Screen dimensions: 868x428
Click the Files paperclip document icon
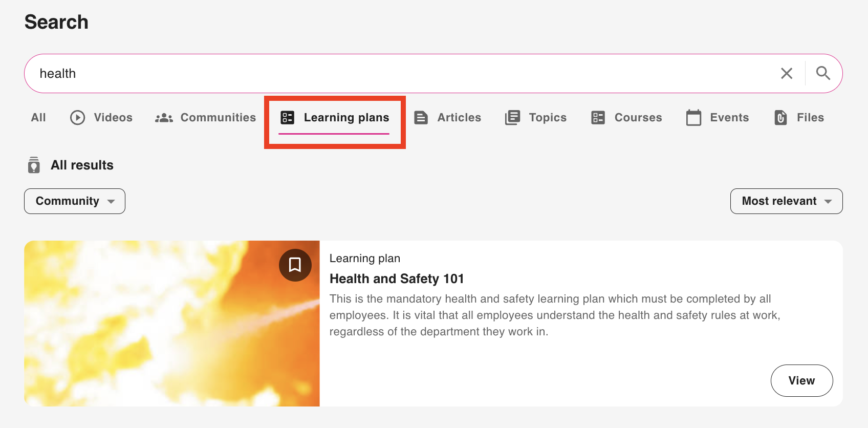pyautogui.click(x=780, y=118)
